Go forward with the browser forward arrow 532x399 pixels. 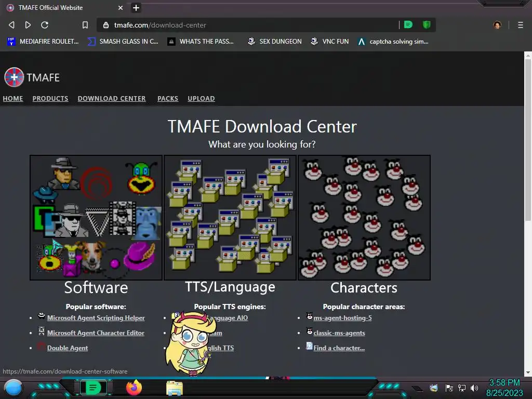point(28,25)
